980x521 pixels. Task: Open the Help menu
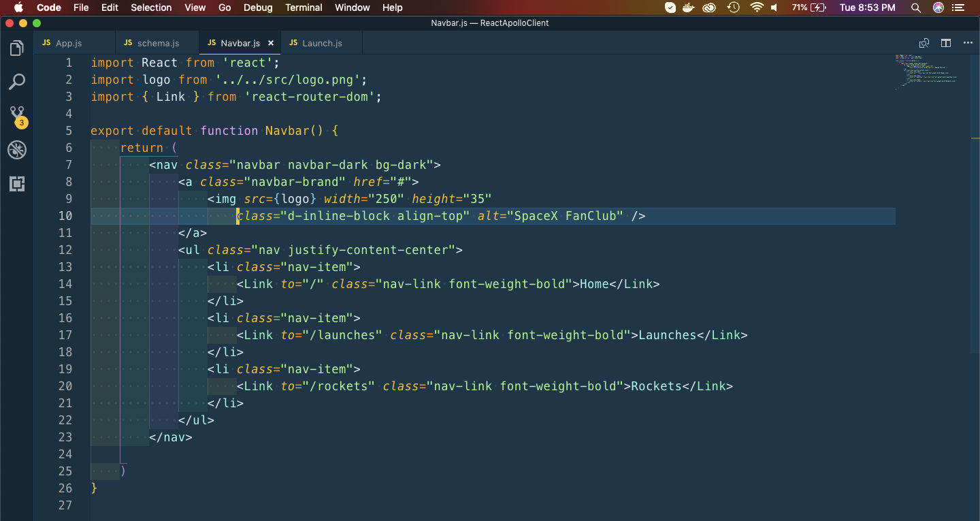click(x=392, y=7)
